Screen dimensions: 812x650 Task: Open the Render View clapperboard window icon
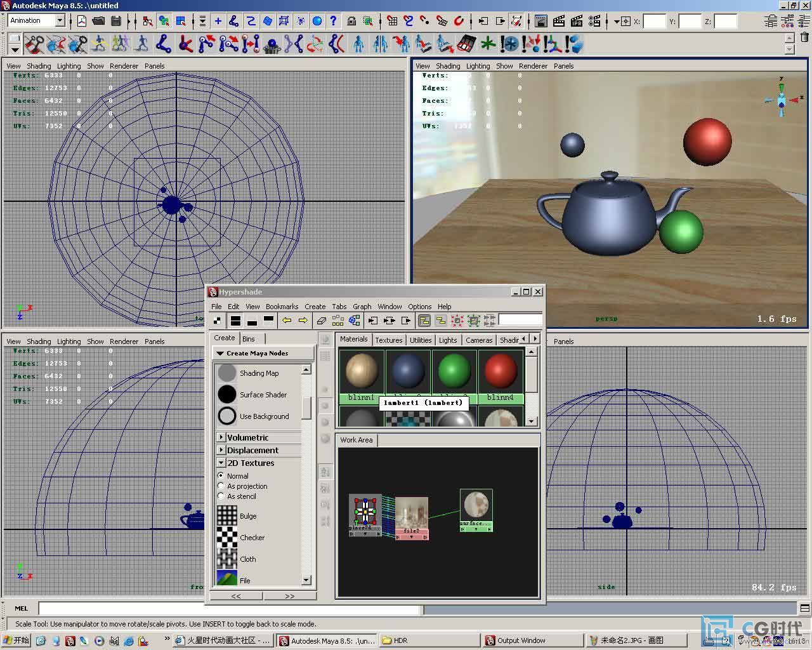(x=541, y=21)
